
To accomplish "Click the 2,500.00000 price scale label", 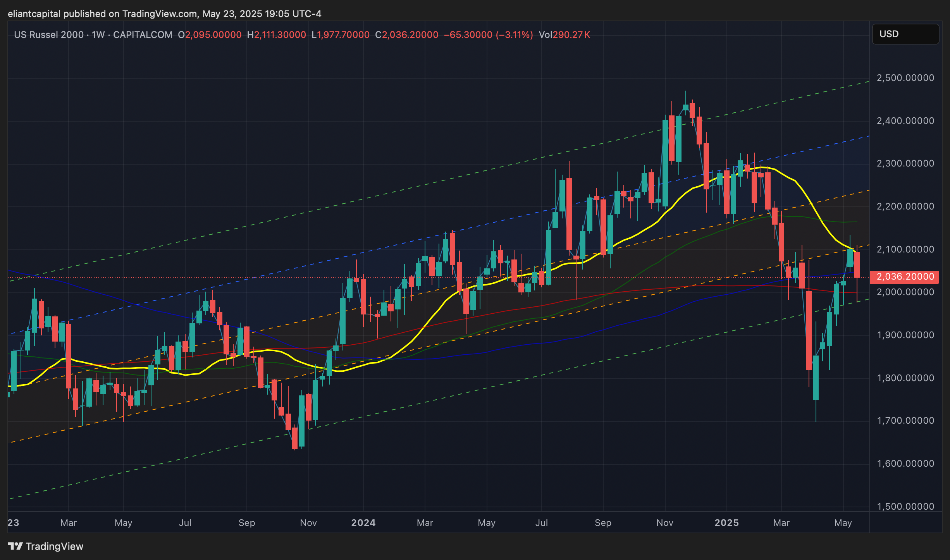I will [x=905, y=78].
